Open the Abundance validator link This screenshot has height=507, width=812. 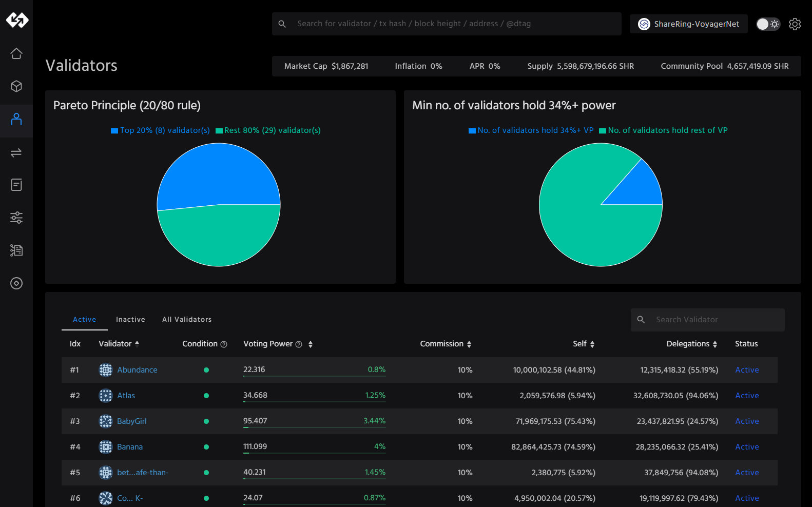pos(137,370)
